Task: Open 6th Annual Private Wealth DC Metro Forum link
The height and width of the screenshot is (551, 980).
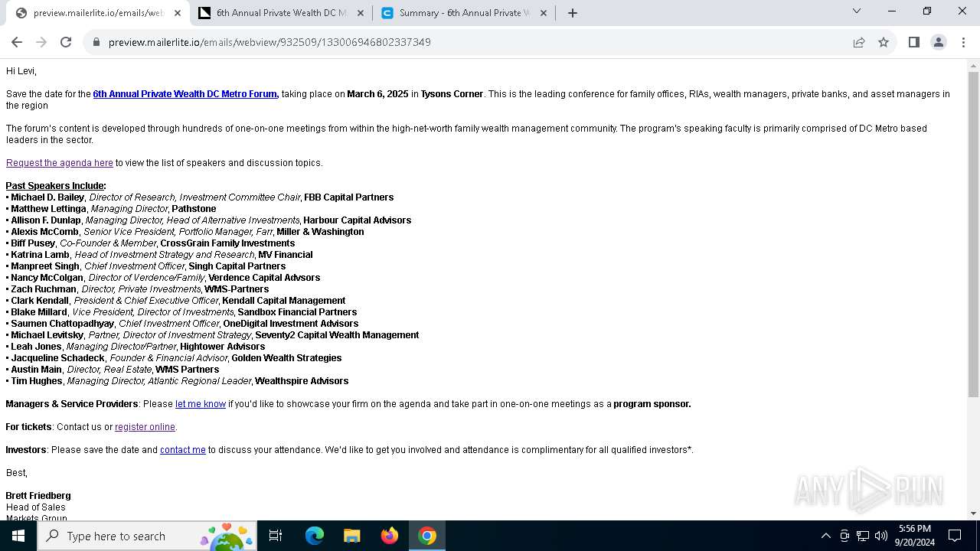Action: click(185, 94)
